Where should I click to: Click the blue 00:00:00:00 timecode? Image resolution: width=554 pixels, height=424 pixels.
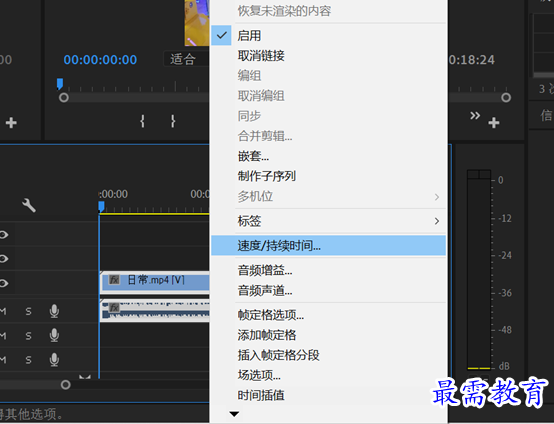(100, 59)
